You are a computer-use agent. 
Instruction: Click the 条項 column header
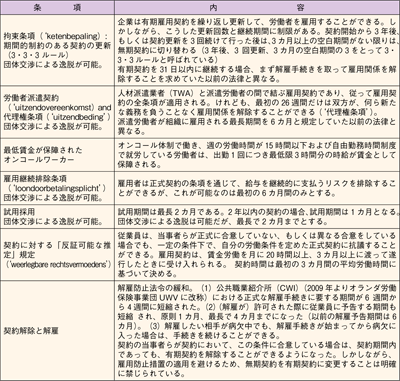pyautogui.click(x=57, y=7)
